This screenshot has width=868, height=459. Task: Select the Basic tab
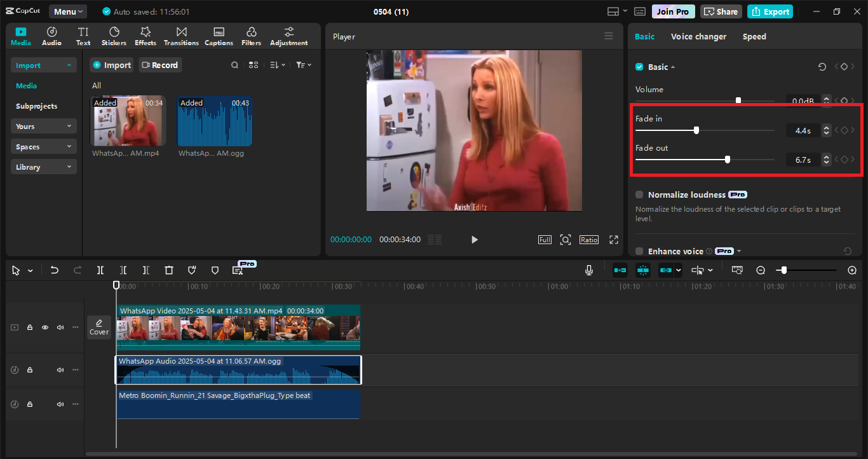[644, 36]
